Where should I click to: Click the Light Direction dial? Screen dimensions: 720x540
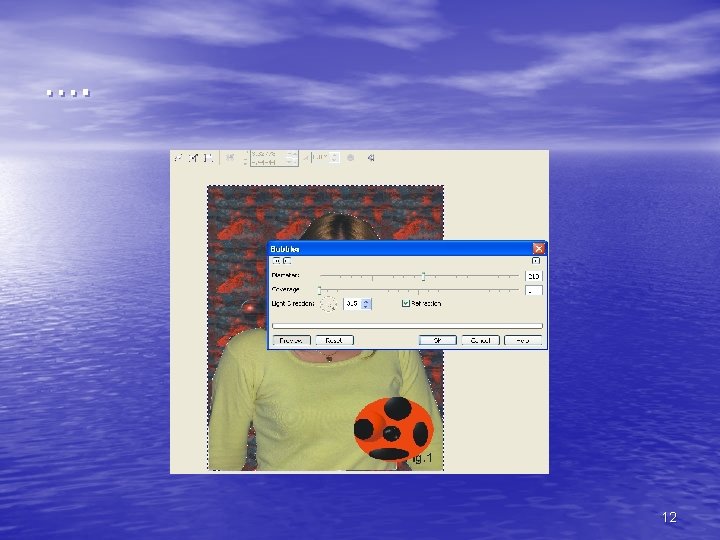328,304
